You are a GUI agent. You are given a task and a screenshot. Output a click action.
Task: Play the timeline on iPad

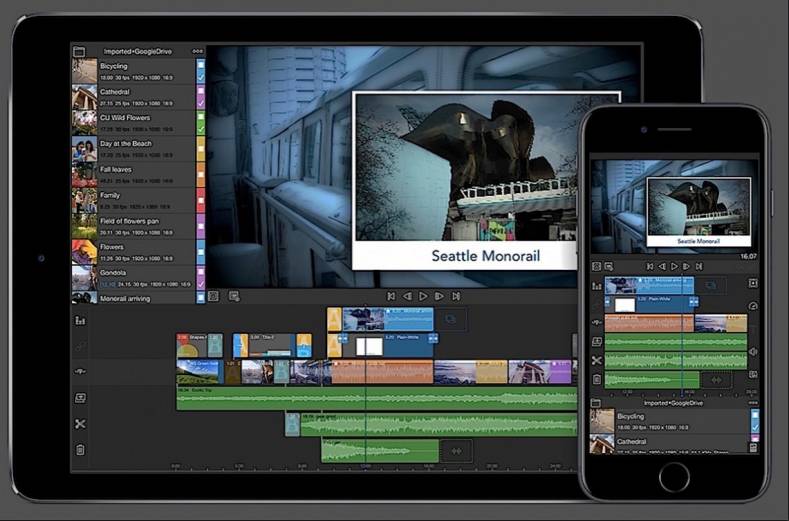coord(423,296)
